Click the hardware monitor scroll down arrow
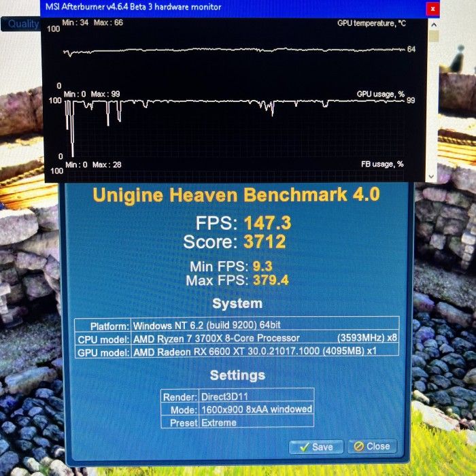The height and width of the screenshot is (476, 476). [x=432, y=176]
